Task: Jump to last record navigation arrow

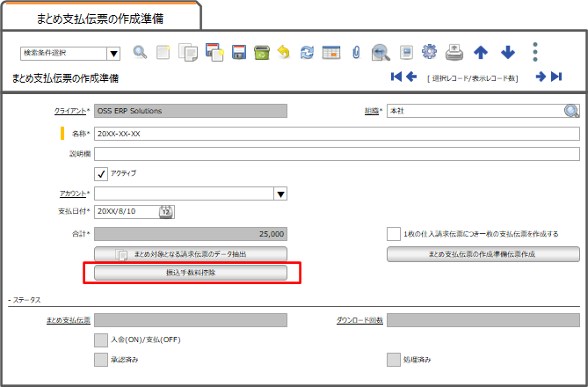Action: (556, 77)
